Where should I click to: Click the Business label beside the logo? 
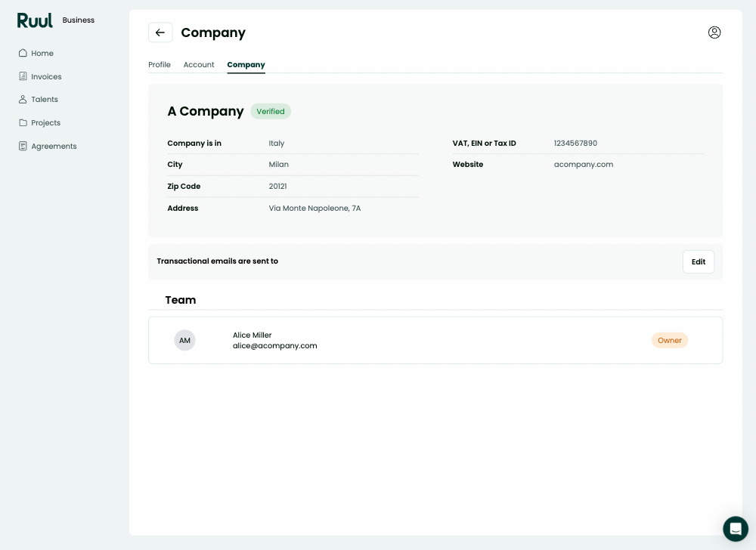(x=78, y=20)
